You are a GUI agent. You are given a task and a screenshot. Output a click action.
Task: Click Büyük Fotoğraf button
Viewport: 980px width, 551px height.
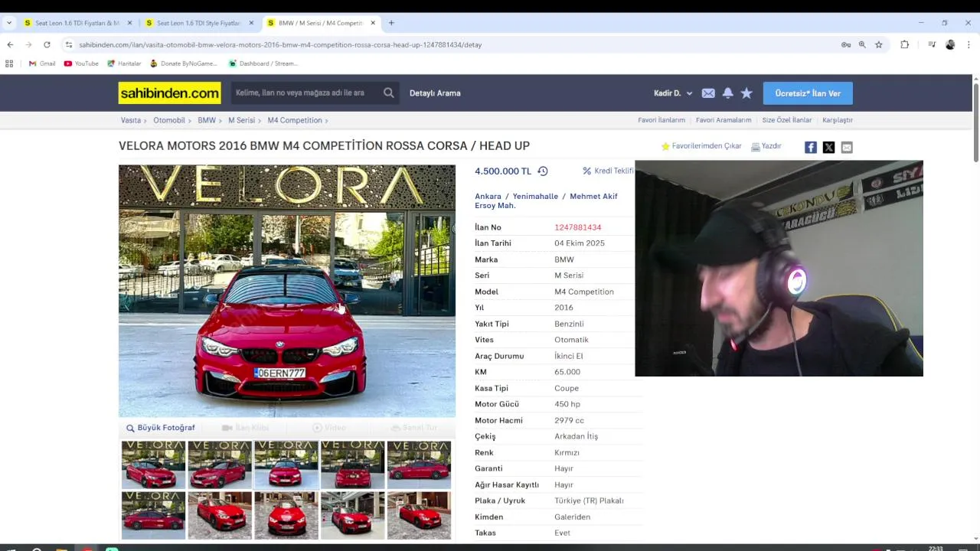(161, 428)
